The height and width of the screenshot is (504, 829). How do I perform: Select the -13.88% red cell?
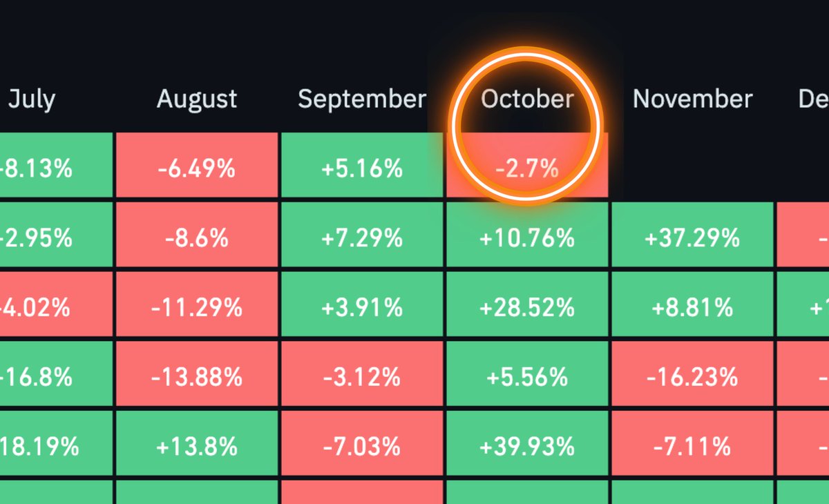(197, 376)
